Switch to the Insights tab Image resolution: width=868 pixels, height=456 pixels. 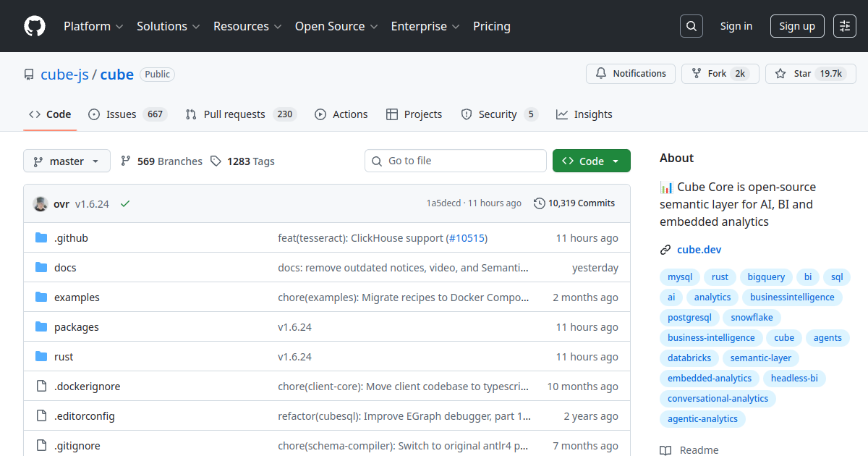click(584, 114)
